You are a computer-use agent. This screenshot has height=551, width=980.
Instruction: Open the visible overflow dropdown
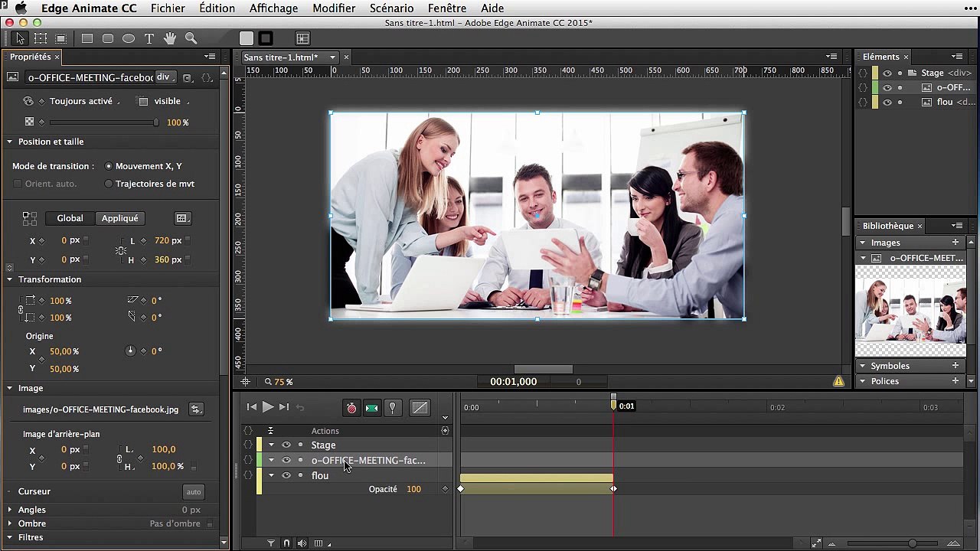(171, 101)
